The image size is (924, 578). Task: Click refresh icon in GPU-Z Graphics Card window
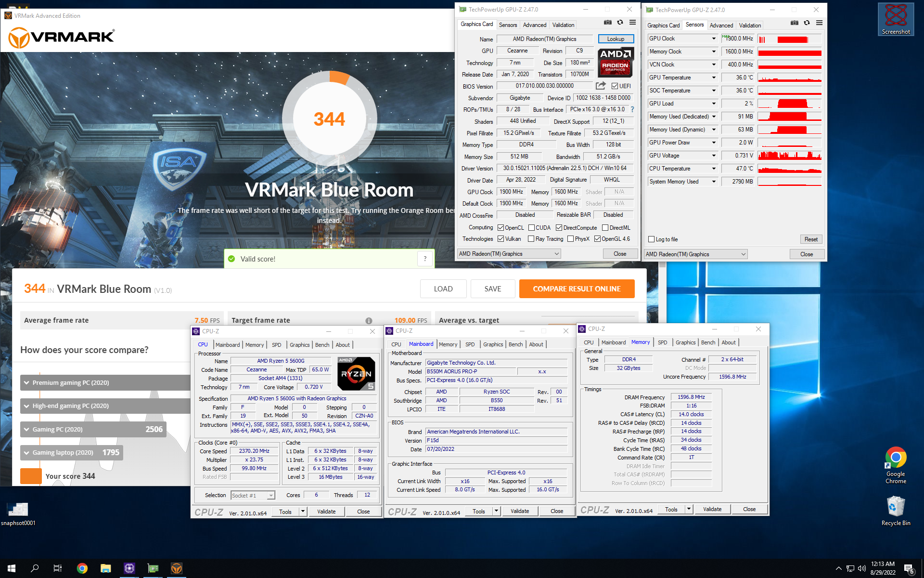click(x=620, y=23)
